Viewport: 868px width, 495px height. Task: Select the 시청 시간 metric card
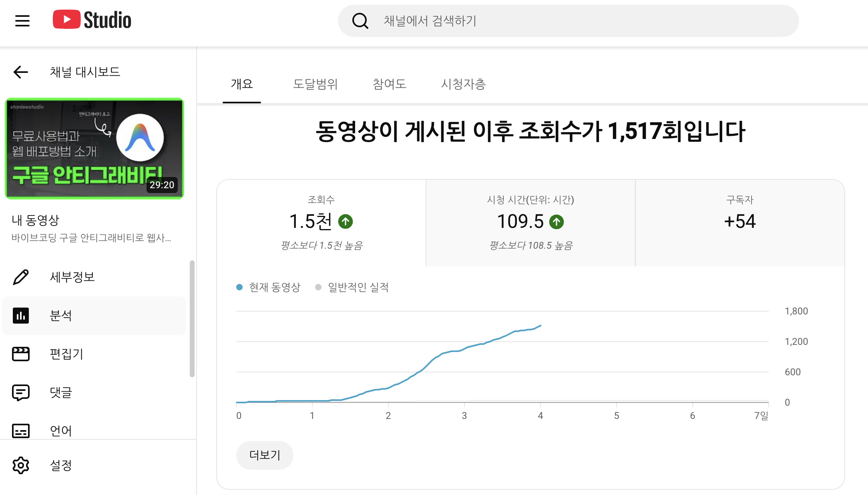pos(530,223)
